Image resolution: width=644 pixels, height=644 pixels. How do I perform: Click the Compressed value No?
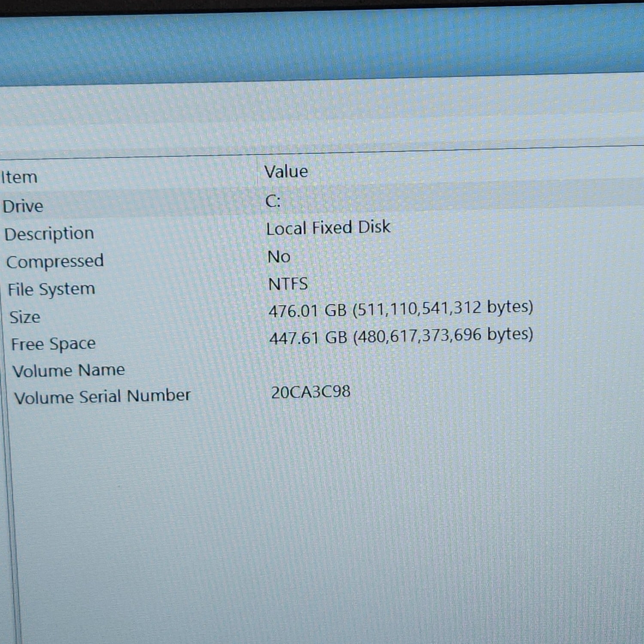pos(279,257)
